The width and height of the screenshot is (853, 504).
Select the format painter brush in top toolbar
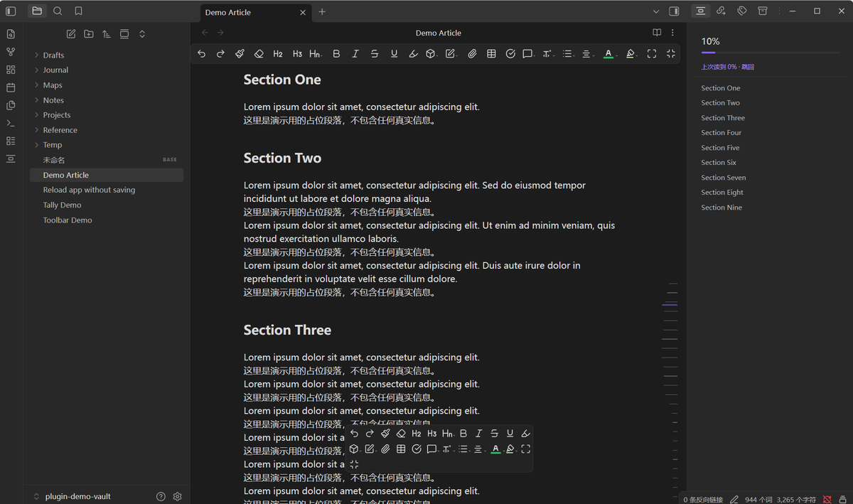point(240,54)
